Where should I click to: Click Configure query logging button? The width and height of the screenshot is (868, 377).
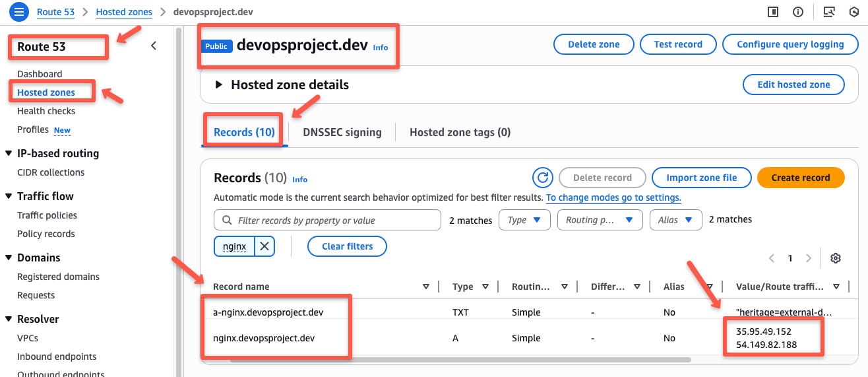[790, 44]
